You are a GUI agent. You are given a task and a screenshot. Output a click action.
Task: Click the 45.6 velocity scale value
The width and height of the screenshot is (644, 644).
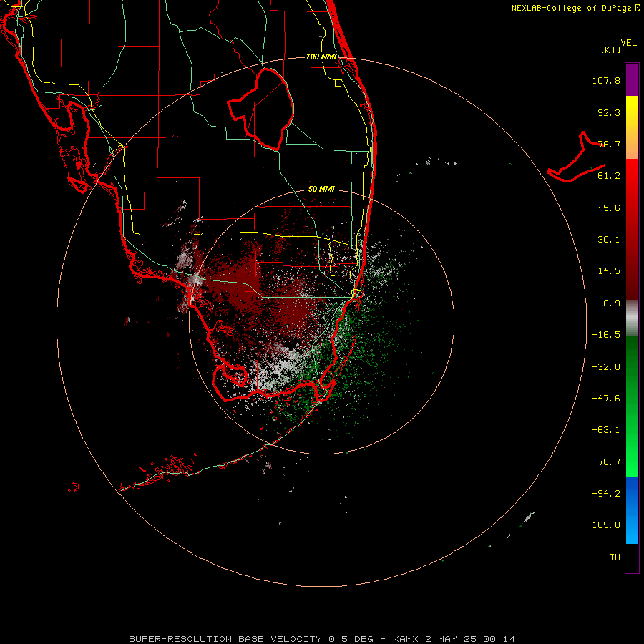coord(609,208)
